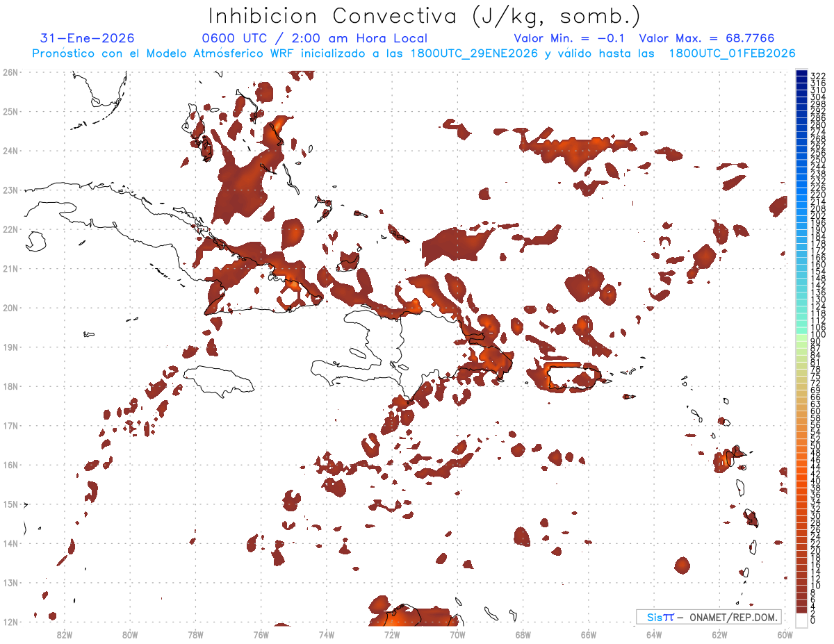The image size is (834, 644).
Task: Click the 13N latitude label
Action: click(10, 582)
